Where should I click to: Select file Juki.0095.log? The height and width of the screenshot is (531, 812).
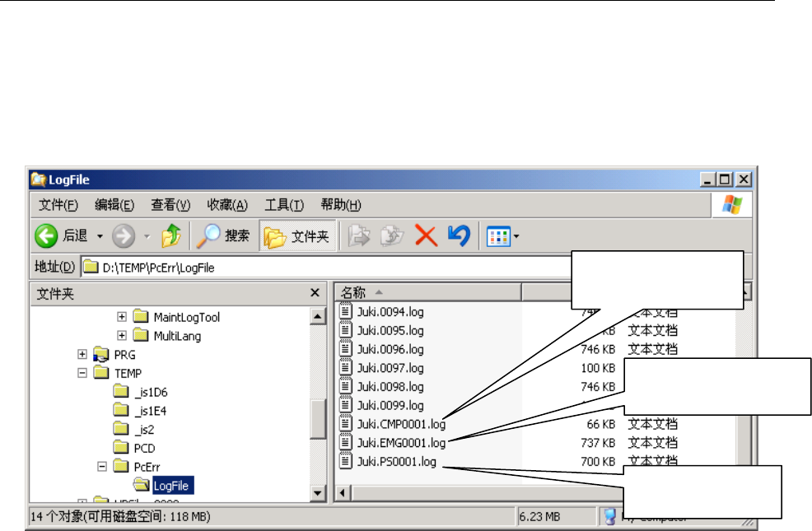point(390,330)
